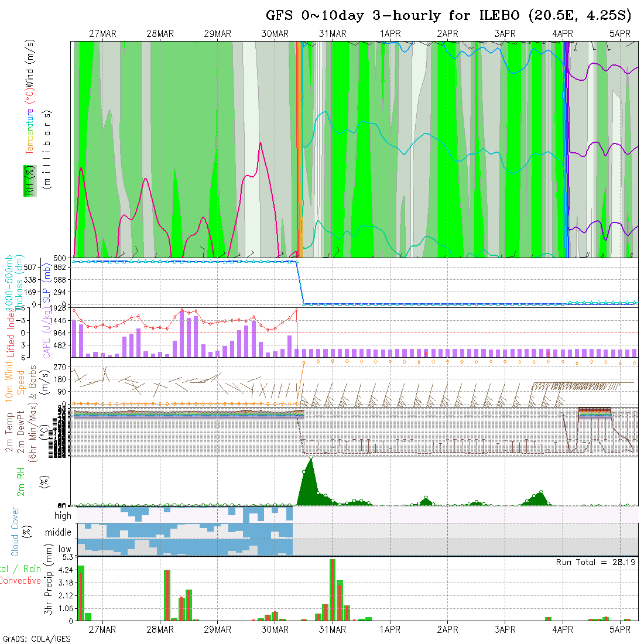Viewport: 644px width, 644px height.
Task: Click the green RH (%) legend swatch
Action: pos(30,181)
